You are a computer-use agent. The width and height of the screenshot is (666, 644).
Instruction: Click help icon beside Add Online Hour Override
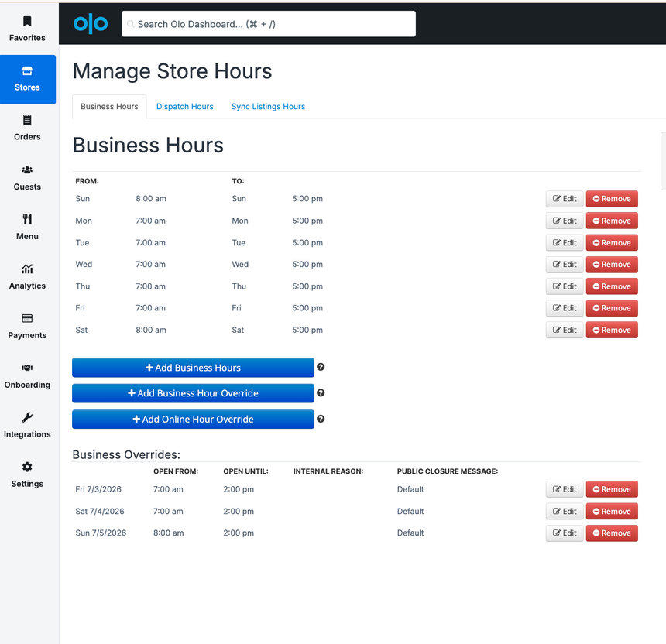click(321, 419)
